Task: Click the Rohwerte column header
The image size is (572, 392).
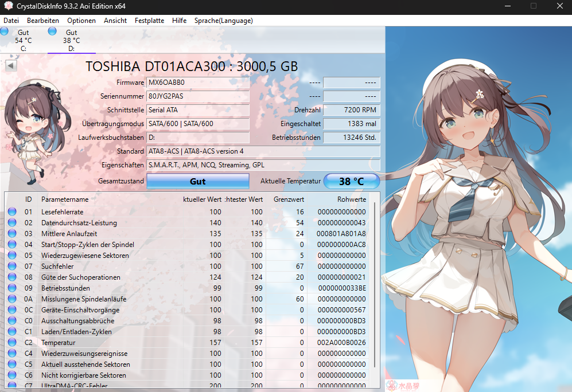Action: (351, 199)
